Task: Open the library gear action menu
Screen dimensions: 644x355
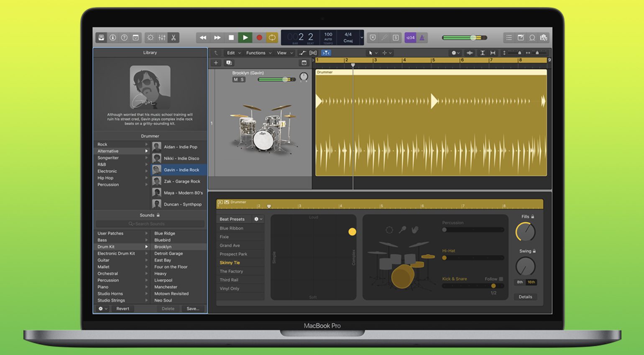Action: pos(102,309)
